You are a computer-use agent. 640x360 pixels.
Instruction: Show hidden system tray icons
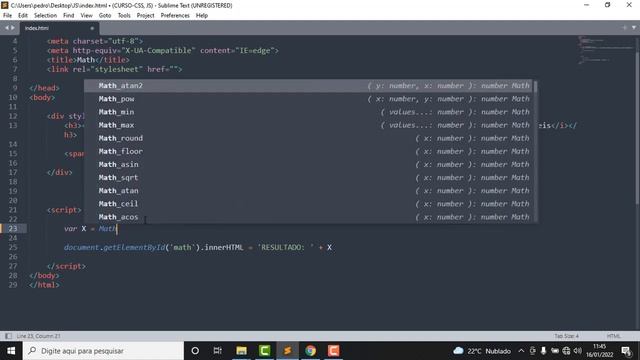(521, 351)
